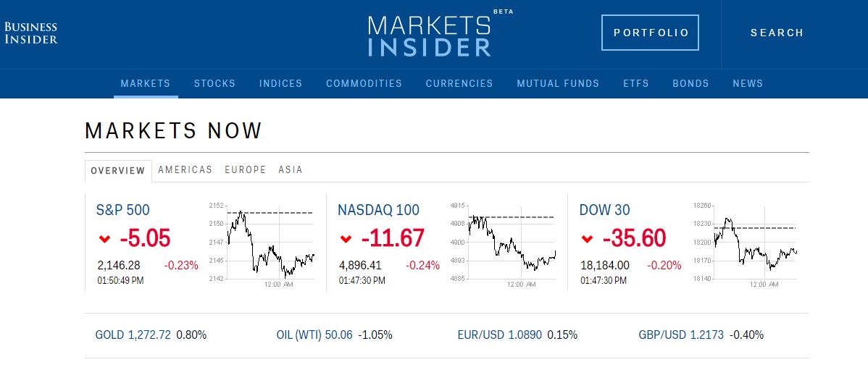This screenshot has width=868, height=391.
Task: Open the SEARCH option in header
Action: pos(777,33)
